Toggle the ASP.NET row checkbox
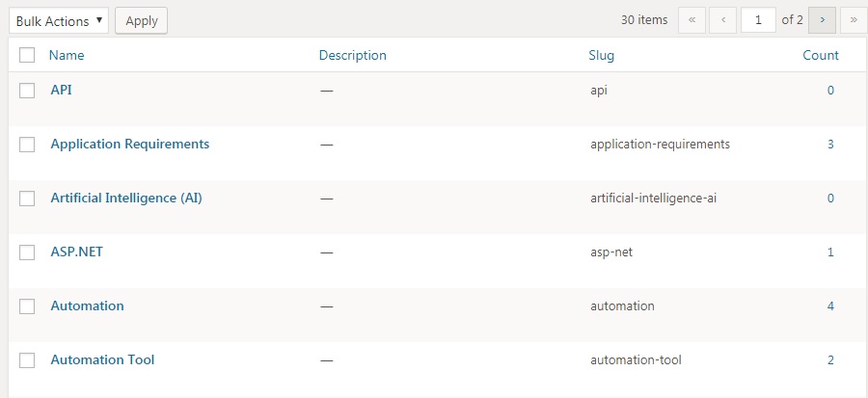 [x=28, y=252]
